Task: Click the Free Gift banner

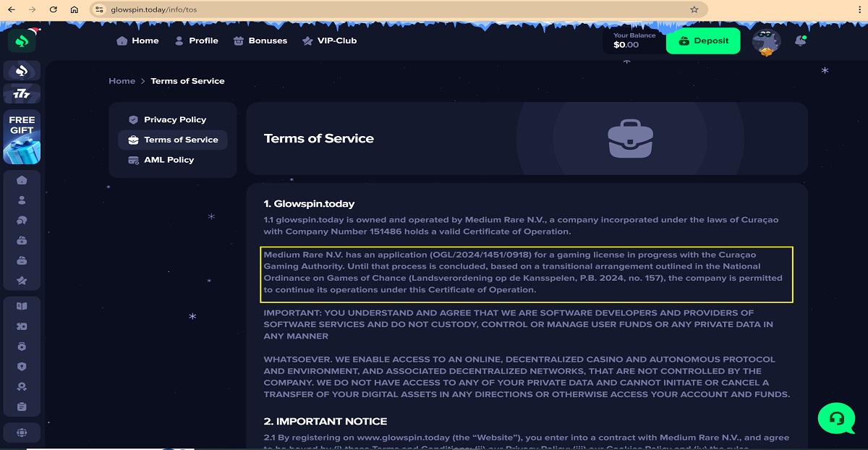Action: (22, 137)
